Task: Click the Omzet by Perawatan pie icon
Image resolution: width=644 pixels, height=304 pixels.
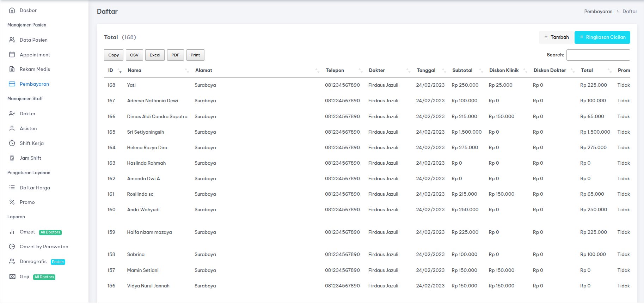Action: [x=12, y=247]
